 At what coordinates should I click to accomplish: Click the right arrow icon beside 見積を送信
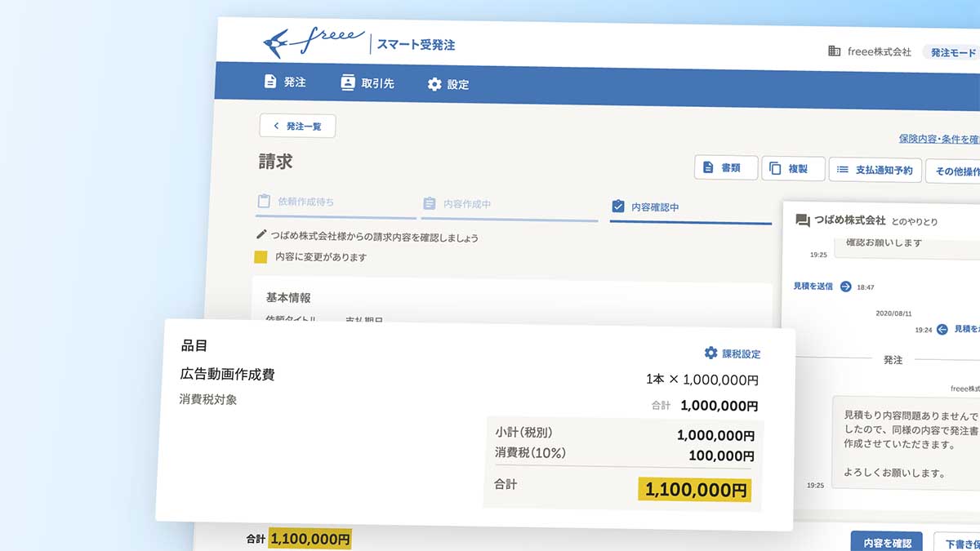tap(845, 287)
